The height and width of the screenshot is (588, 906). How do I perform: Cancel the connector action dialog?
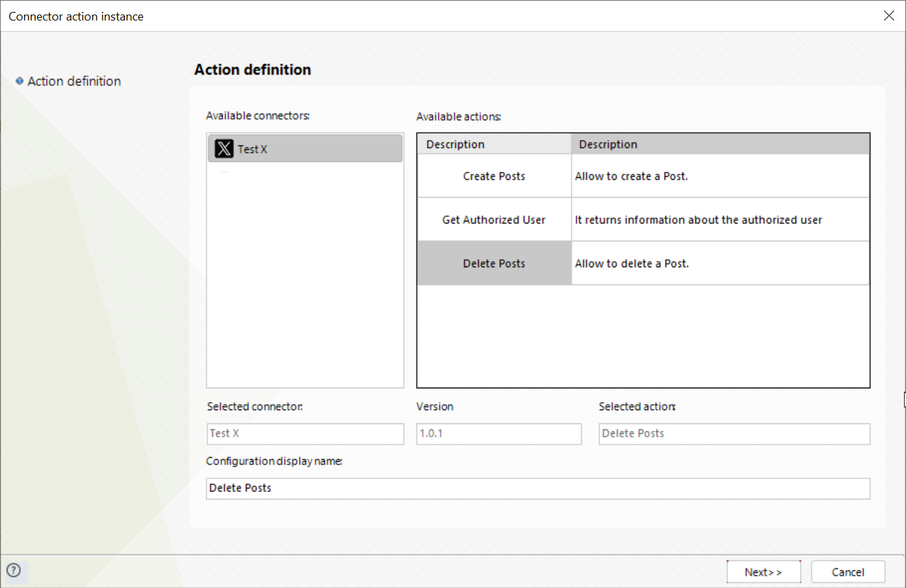tap(848, 572)
